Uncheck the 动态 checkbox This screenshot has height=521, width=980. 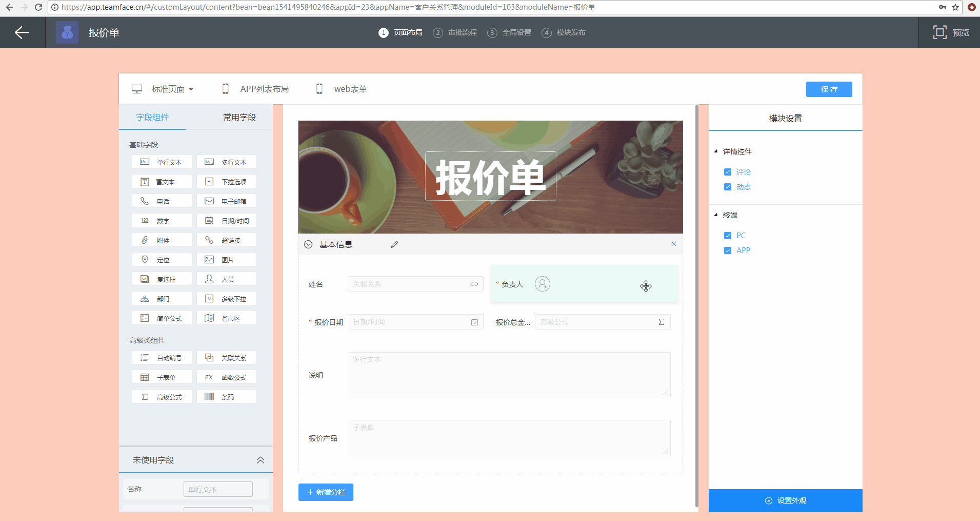tap(727, 187)
